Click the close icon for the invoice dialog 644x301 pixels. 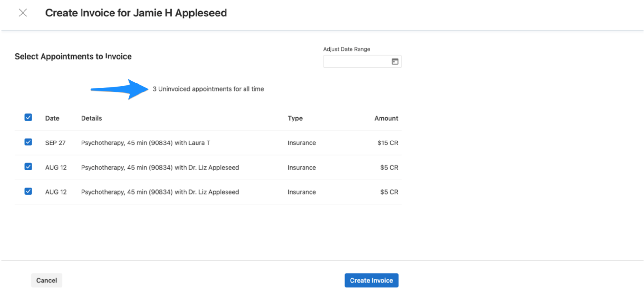click(x=23, y=13)
